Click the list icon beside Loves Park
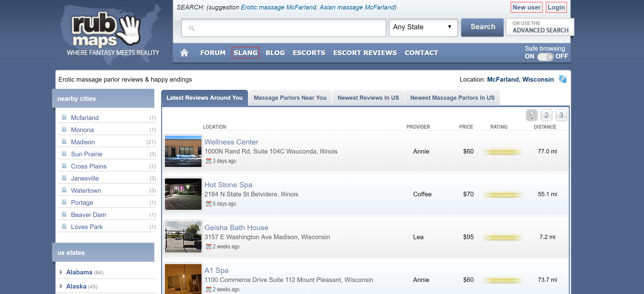Image resolution: width=644 pixels, height=294 pixels. 64,227
